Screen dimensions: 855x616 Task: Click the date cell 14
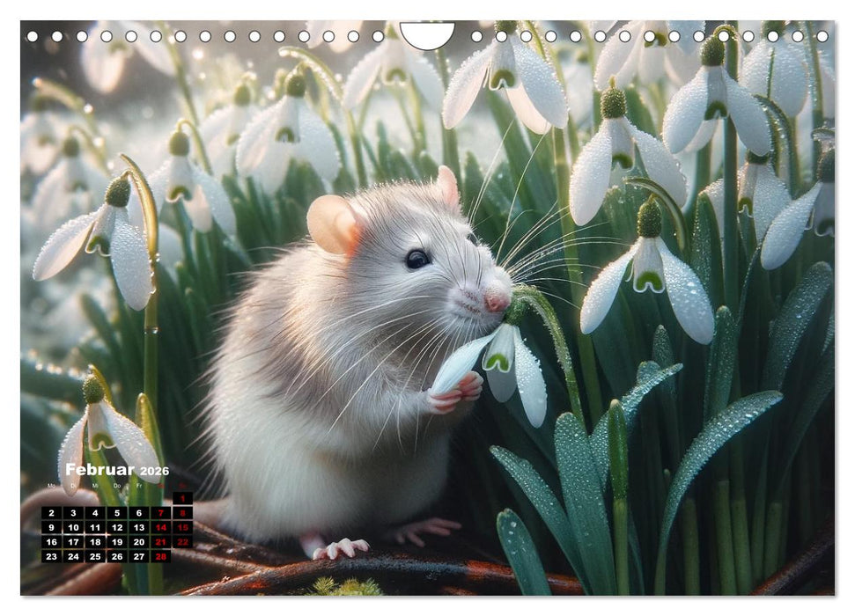(x=159, y=526)
